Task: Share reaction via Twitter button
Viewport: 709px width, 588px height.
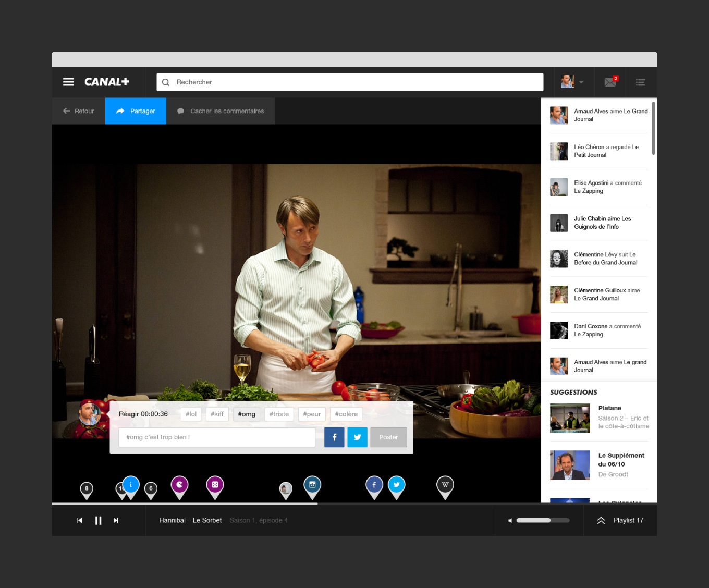Action: [x=358, y=437]
